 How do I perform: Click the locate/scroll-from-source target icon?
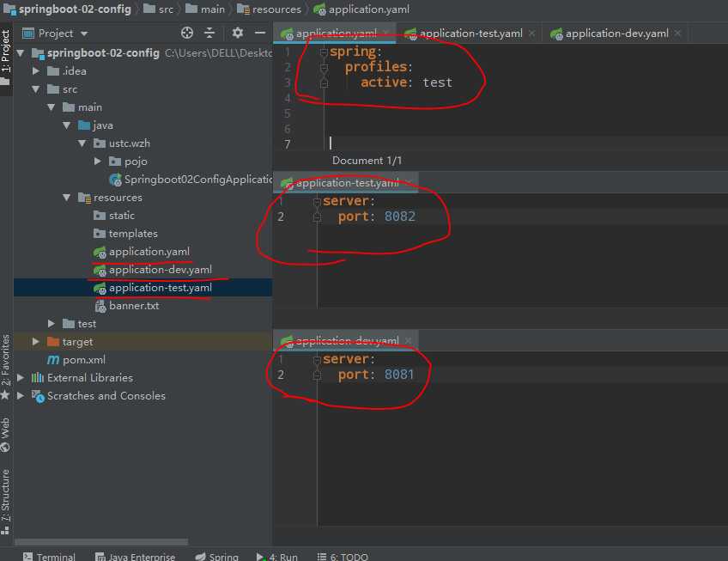coord(187,33)
